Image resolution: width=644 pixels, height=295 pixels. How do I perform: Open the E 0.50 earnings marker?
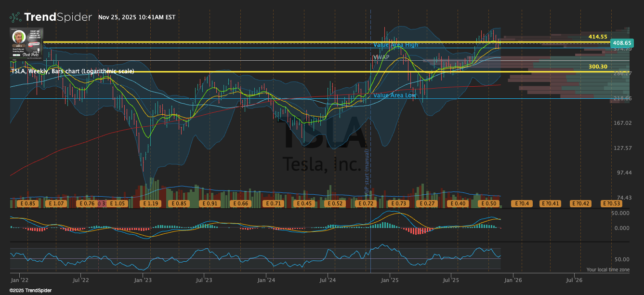pyautogui.click(x=488, y=204)
